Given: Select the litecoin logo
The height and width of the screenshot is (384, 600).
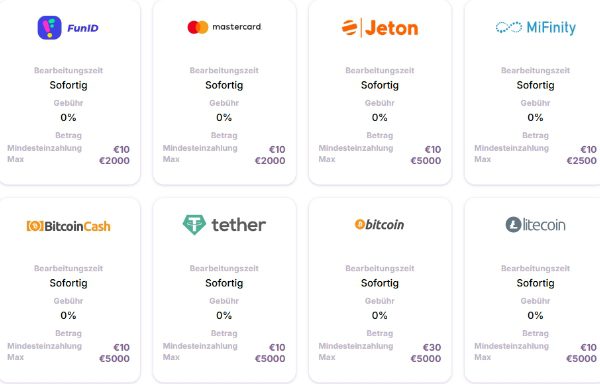Looking at the screenshot, I should 535,225.
